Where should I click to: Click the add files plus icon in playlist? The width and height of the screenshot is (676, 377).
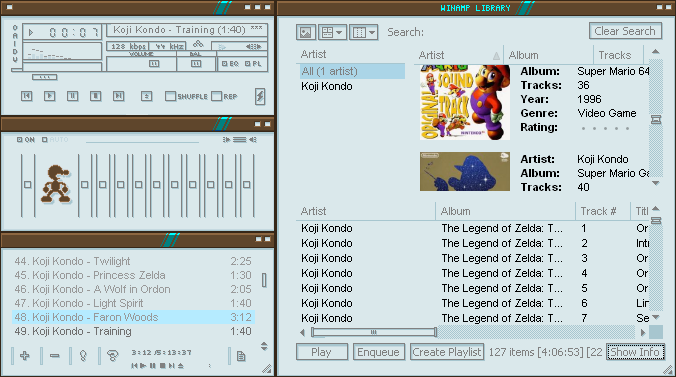[25, 356]
